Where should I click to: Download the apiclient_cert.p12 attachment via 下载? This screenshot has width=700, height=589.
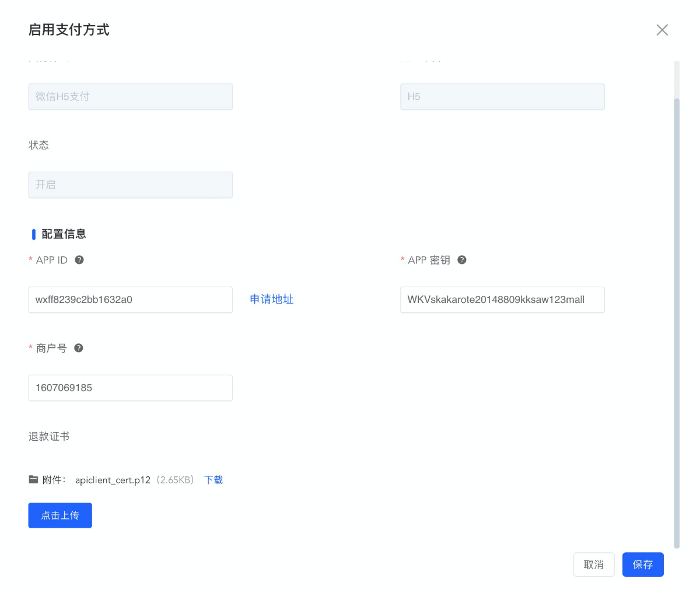point(213,480)
